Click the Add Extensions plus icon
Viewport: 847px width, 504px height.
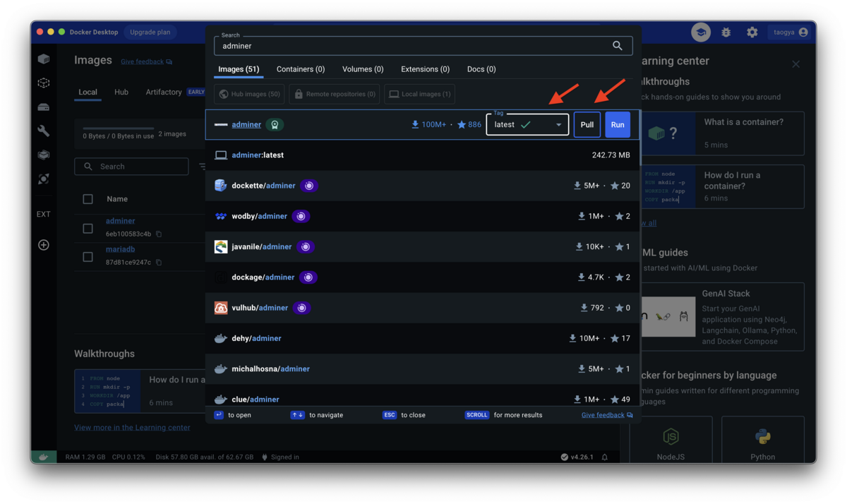tap(43, 245)
